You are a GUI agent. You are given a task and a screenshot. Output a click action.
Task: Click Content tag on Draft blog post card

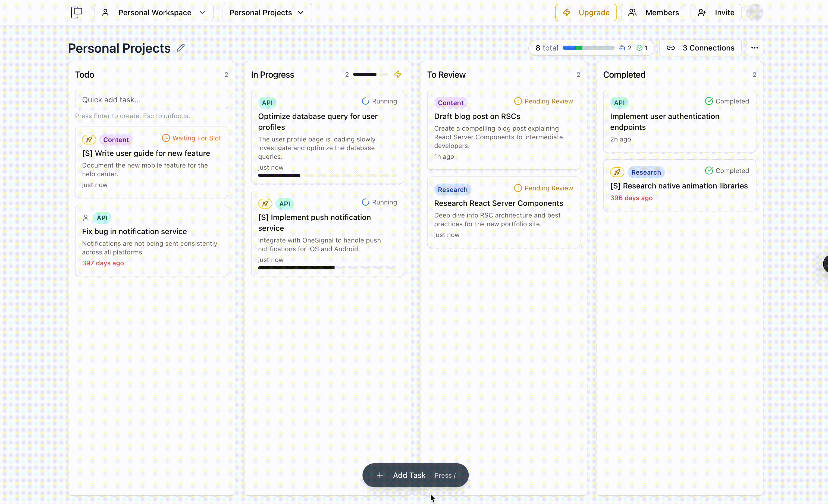point(450,102)
